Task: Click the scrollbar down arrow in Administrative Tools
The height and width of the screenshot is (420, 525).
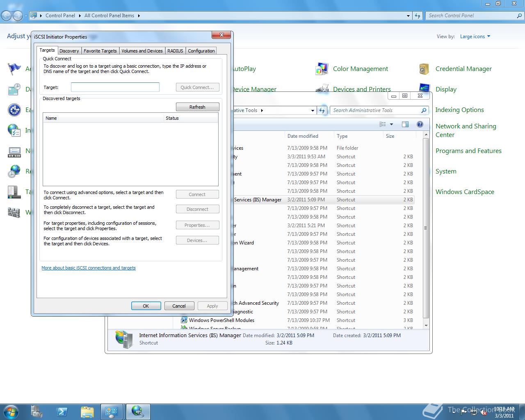Action: [x=426, y=325]
